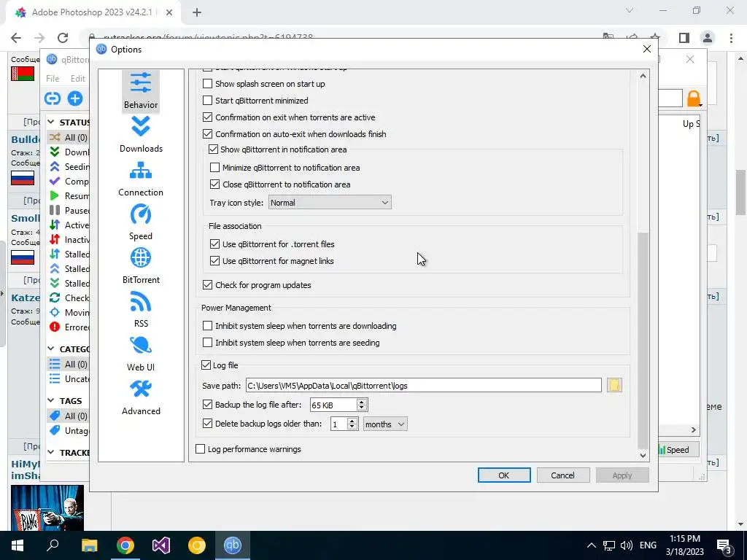Toggle Check for program updates
Screen dimensions: 747x560
207,285
